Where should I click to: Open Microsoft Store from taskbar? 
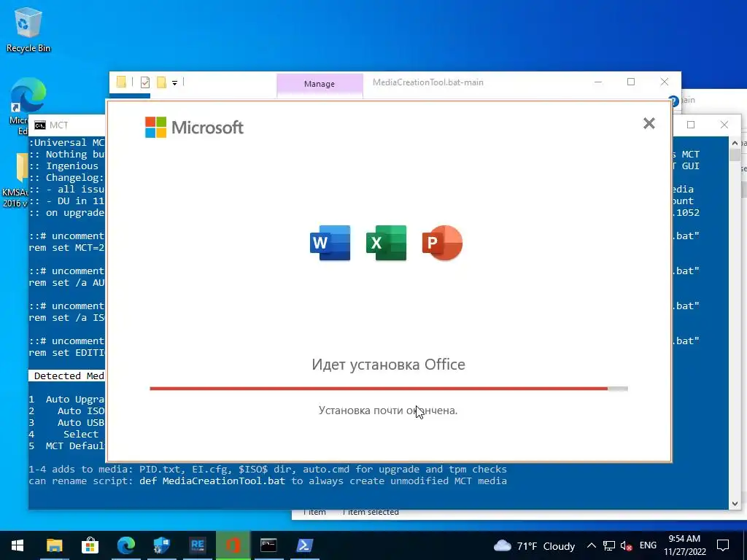click(90, 545)
